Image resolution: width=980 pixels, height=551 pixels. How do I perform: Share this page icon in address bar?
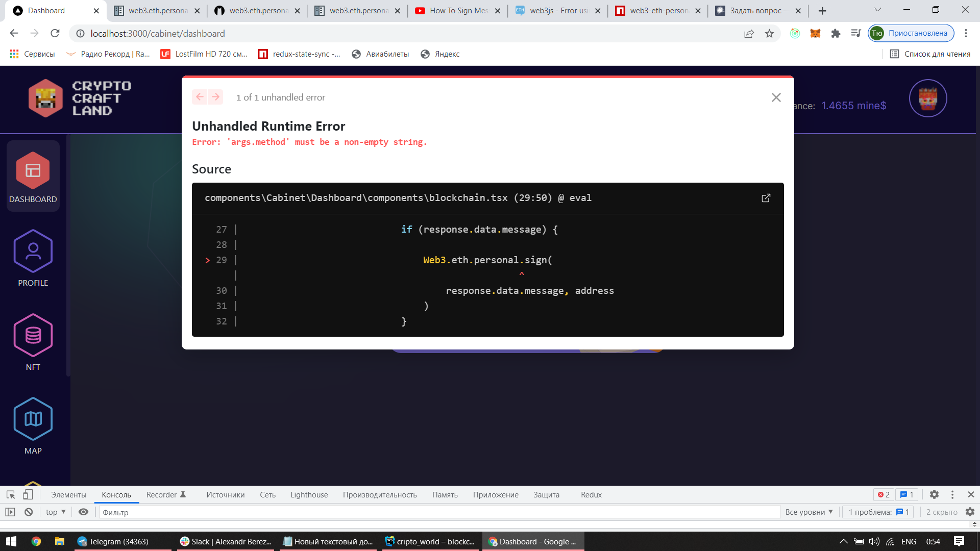[749, 34]
